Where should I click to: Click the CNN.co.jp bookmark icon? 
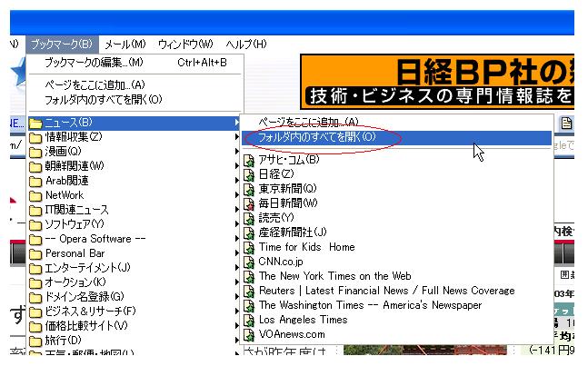tap(249, 262)
